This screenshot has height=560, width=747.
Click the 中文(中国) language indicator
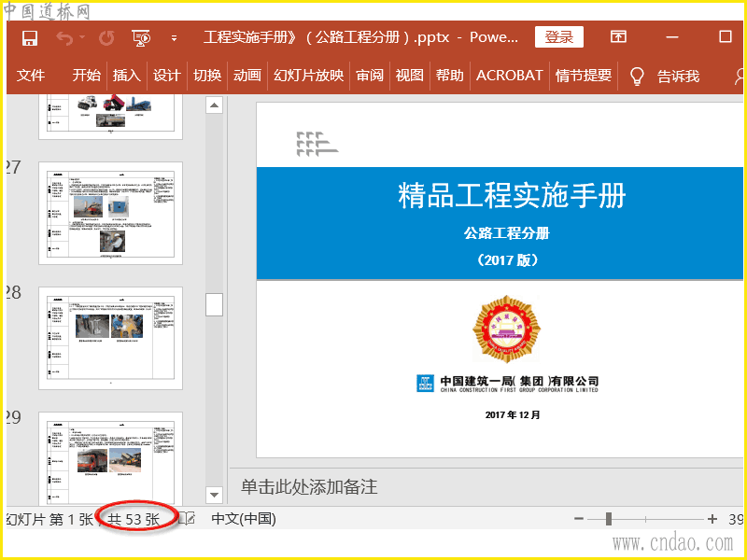tap(244, 519)
